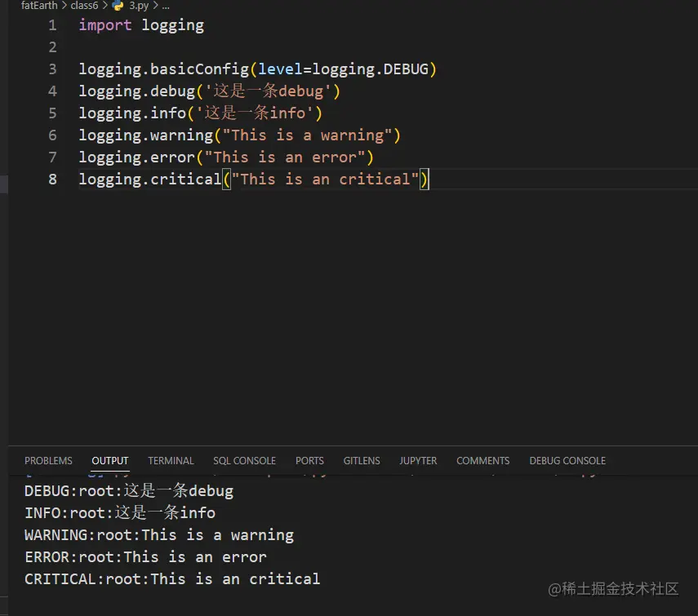Place cursor on the import logging line
Screen dimensions: 698x616
[141, 25]
